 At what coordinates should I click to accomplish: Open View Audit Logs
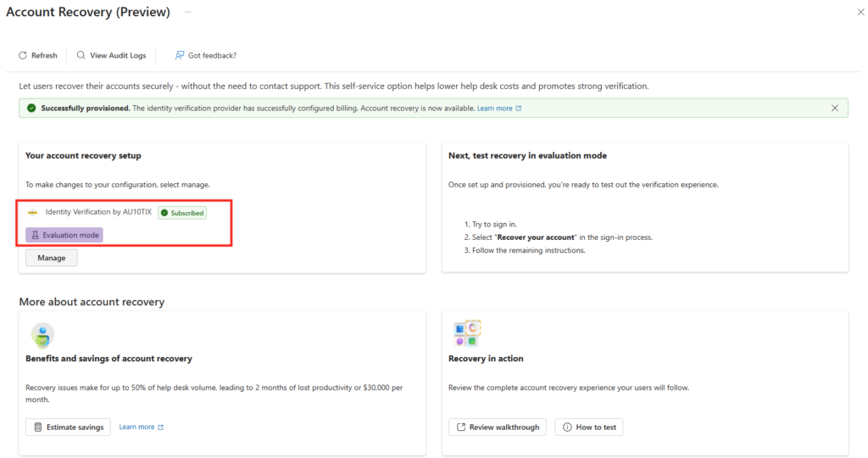[111, 56]
